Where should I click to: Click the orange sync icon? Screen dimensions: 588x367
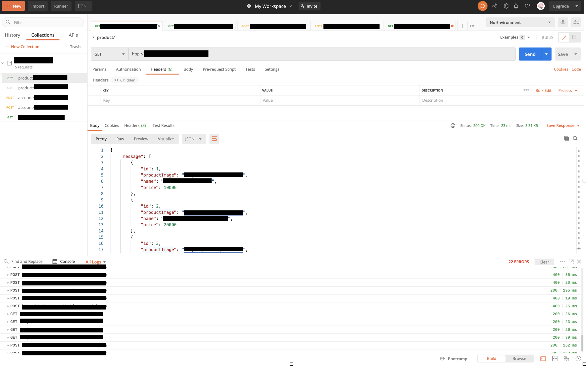[482, 6]
